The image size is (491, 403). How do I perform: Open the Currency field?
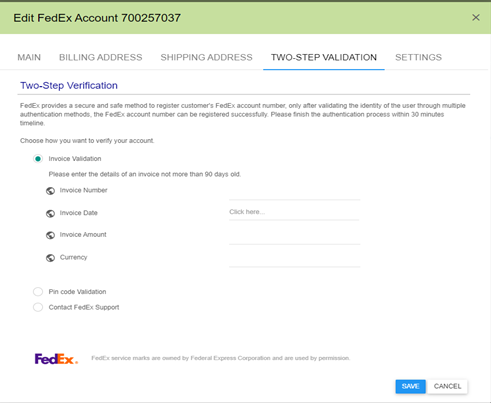[x=294, y=258]
